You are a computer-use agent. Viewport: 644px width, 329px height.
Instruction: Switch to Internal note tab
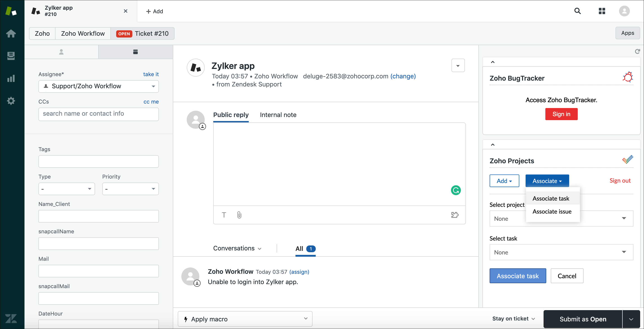click(x=278, y=115)
